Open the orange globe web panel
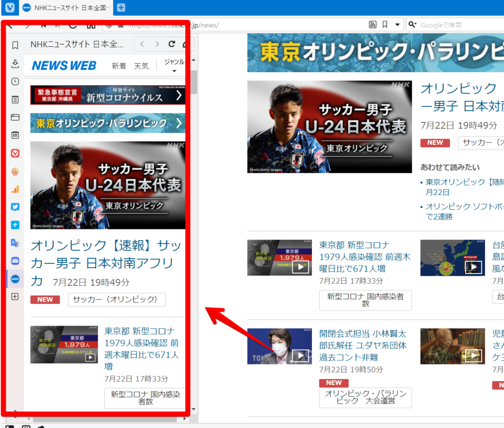This screenshot has height=428, width=504. point(15,171)
